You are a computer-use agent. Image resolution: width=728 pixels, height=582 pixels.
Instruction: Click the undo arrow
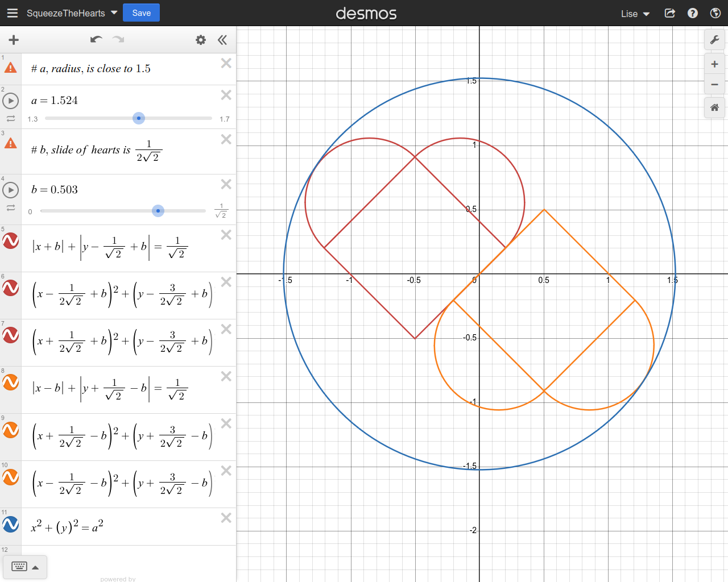coord(96,40)
